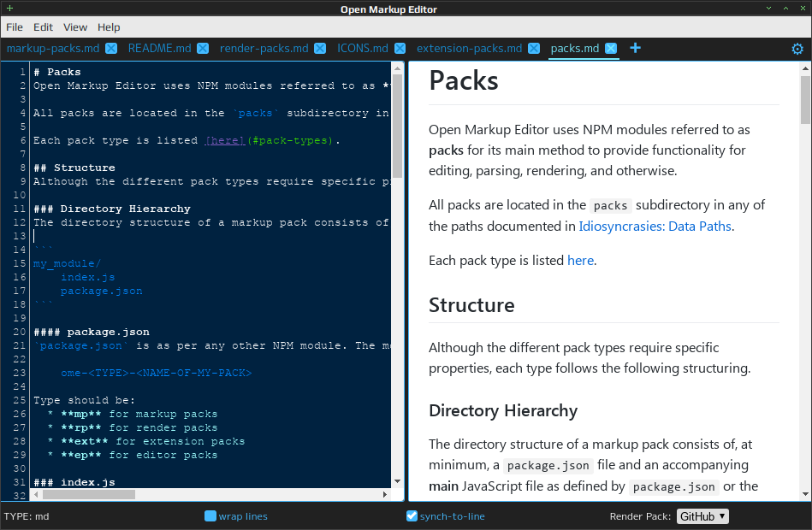Click the green plus icon in title bar
Image resolution: width=812 pixels, height=530 pixels.
9,9
